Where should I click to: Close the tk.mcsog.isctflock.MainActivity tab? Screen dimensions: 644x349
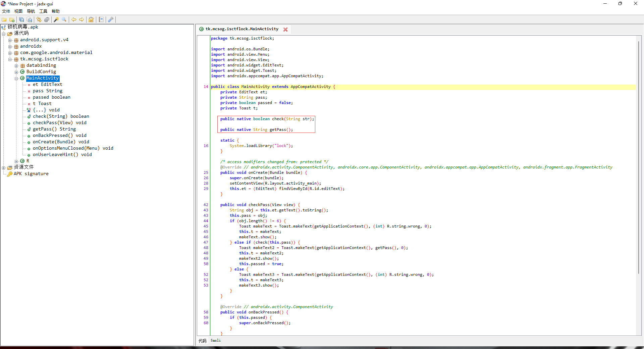pyautogui.click(x=285, y=30)
